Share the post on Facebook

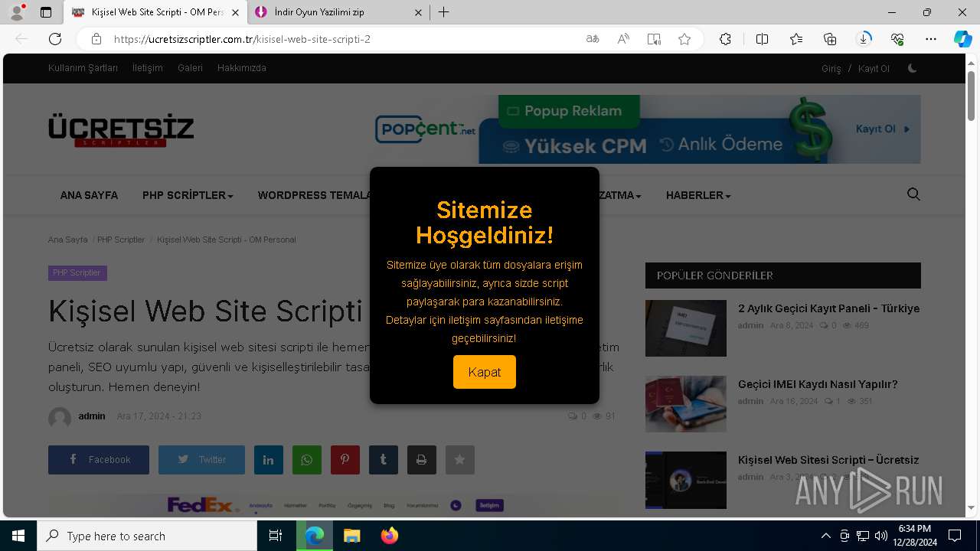tap(99, 460)
